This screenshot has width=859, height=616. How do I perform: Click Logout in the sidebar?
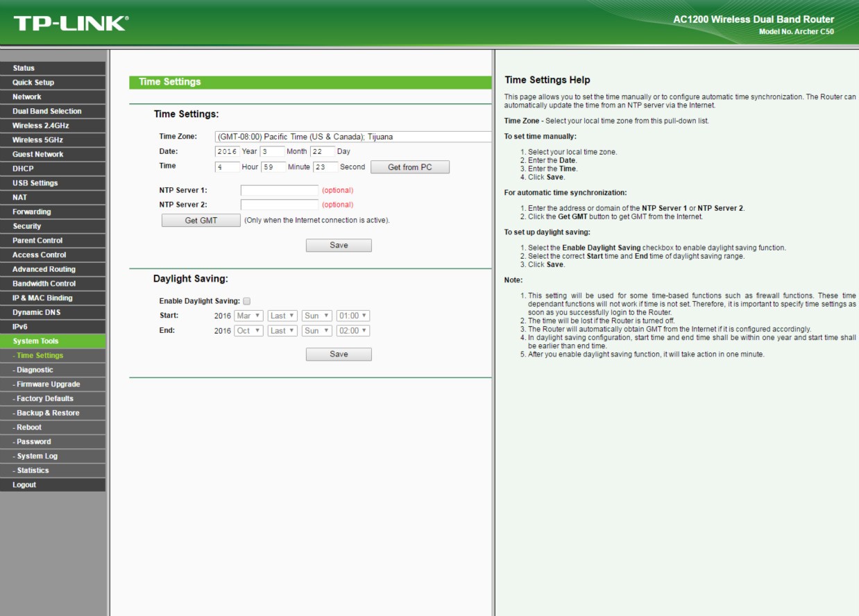tap(53, 485)
